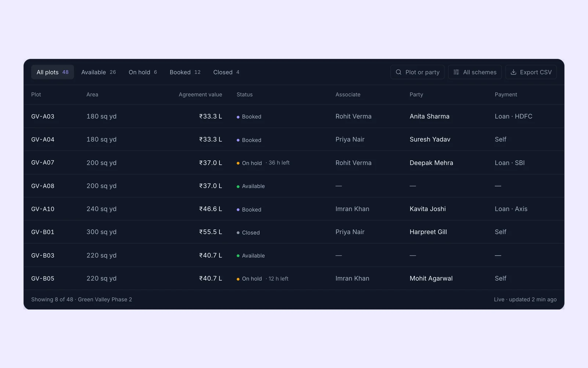
Task: Focus the Plot or party search field
Action: click(417, 72)
